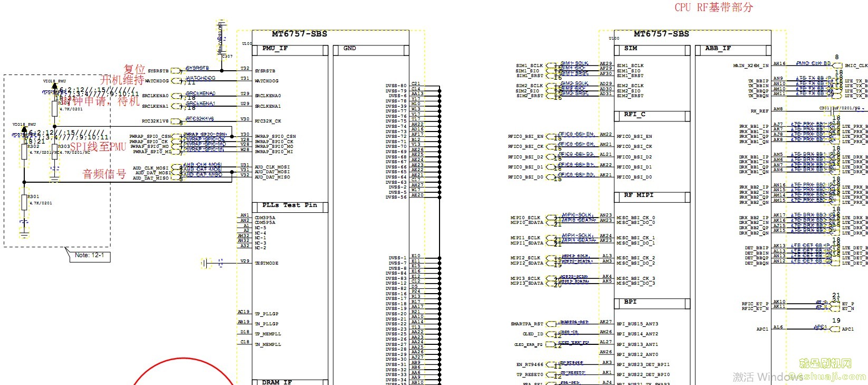868x385 pixels.
Task: Click the 'DVSS-80' ground pin label
Action: (396, 86)
